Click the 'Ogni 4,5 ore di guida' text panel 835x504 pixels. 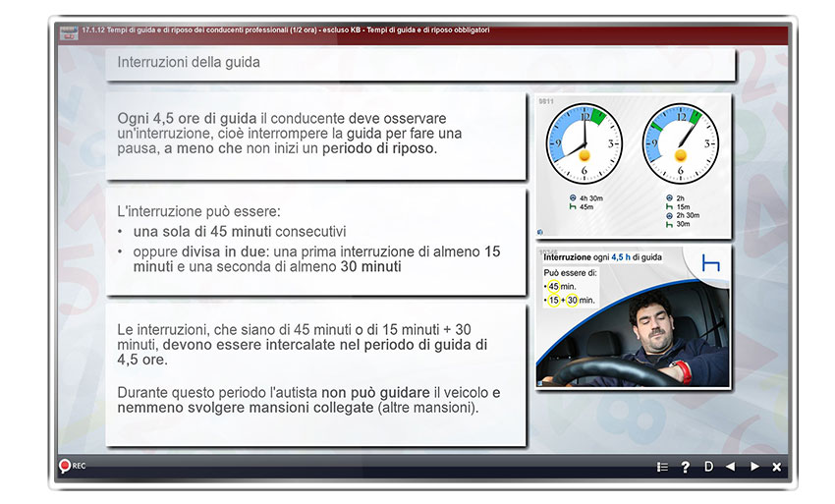315,137
